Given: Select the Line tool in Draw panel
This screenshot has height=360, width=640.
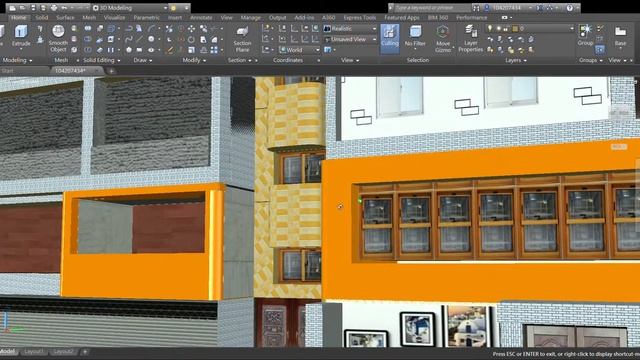Looking at the screenshot, I should pos(140,39).
